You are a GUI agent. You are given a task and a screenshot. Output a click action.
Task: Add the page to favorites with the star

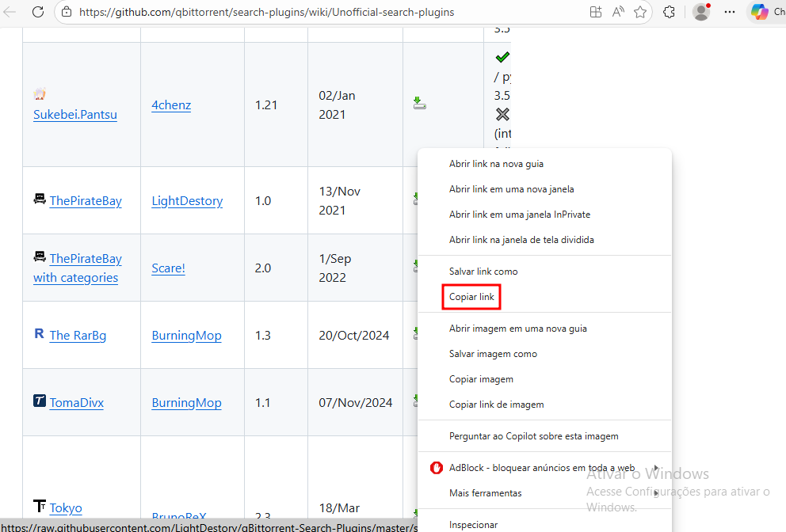tap(640, 13)
